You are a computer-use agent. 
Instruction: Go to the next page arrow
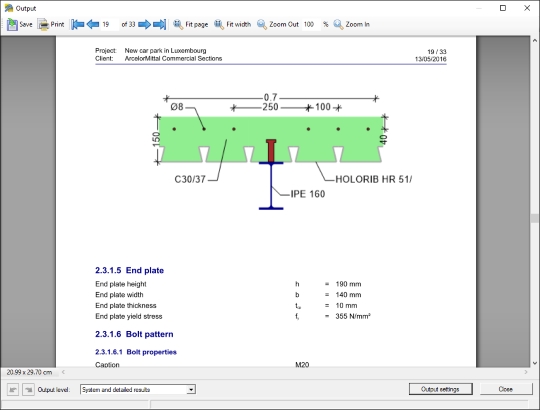144,24
